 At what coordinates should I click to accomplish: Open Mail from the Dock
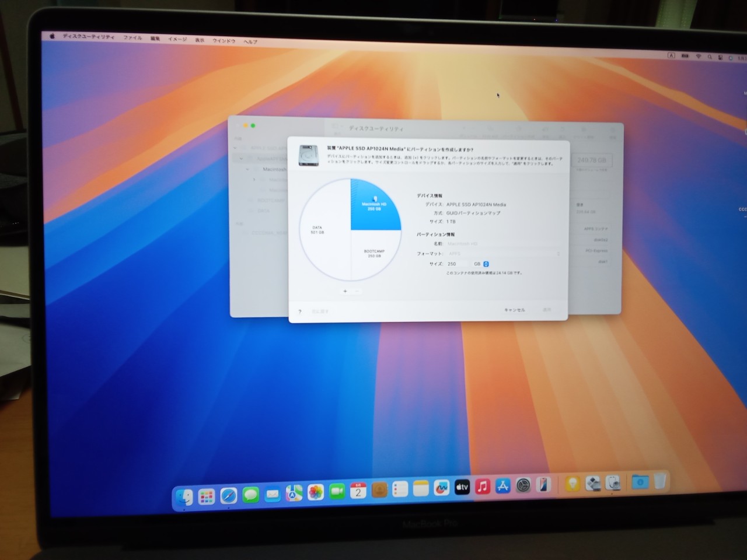[x=273, y=495]
